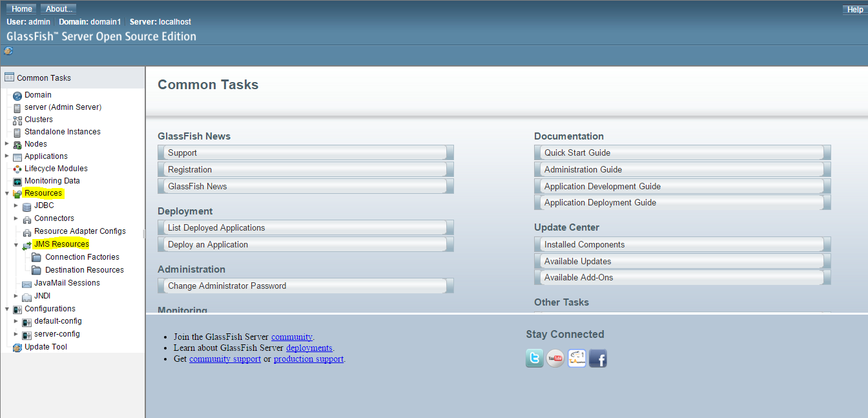The height and width of the screenshot is (418, 868).
Task: Click the Configurations icon in tree
Action: [17, 309]
